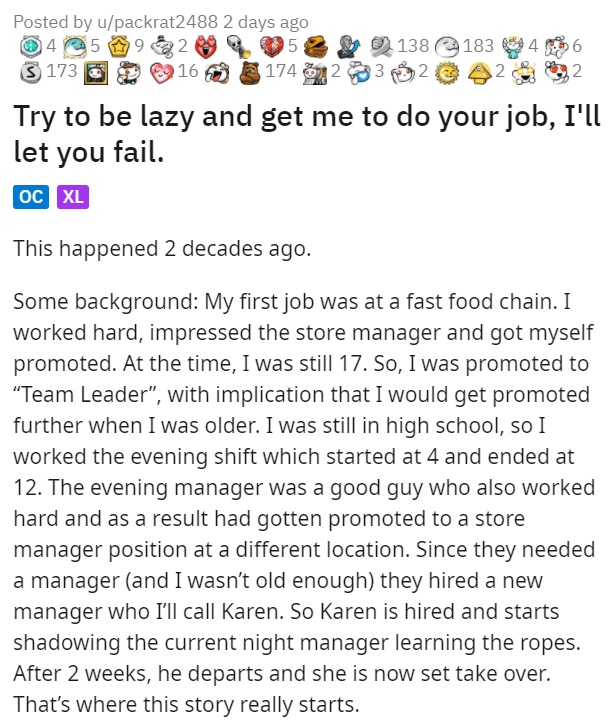The width and height of the screenshot is (610, 725).
Task: Select the angel Snoo award with count 4
Action: tap(512, 46)
